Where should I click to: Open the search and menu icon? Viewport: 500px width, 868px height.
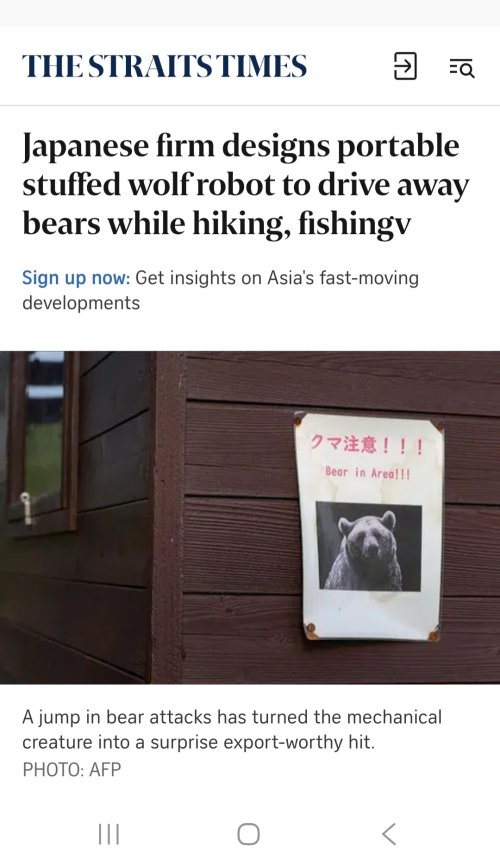[461, 68]
